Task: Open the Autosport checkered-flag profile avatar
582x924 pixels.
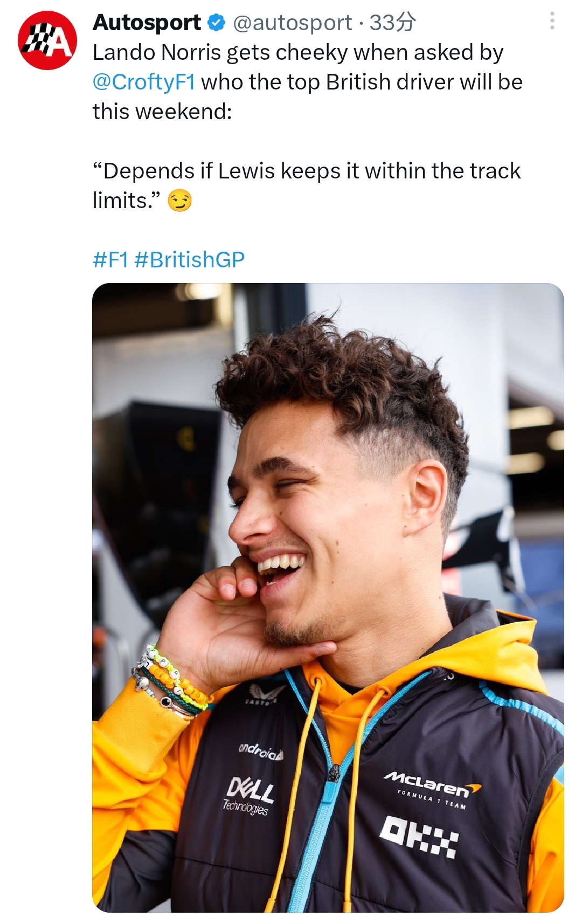Action: [x=48, y=40]
